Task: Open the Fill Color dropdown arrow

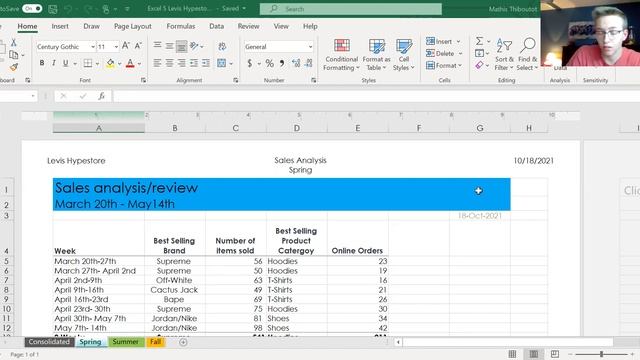Action: (120, 64)
